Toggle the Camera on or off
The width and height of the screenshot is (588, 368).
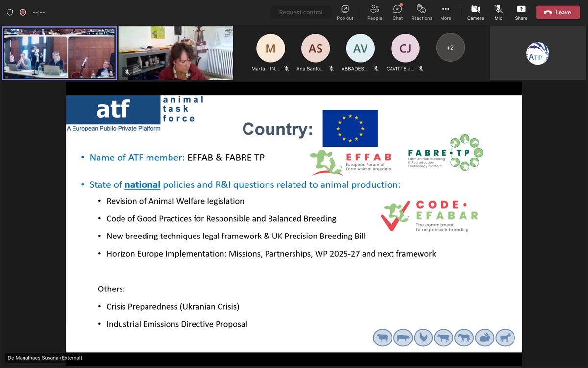coord(475,12)
